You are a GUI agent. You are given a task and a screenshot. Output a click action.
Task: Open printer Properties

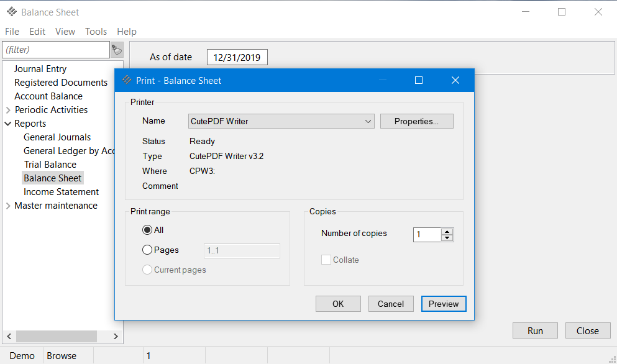[x=416, y=121]
